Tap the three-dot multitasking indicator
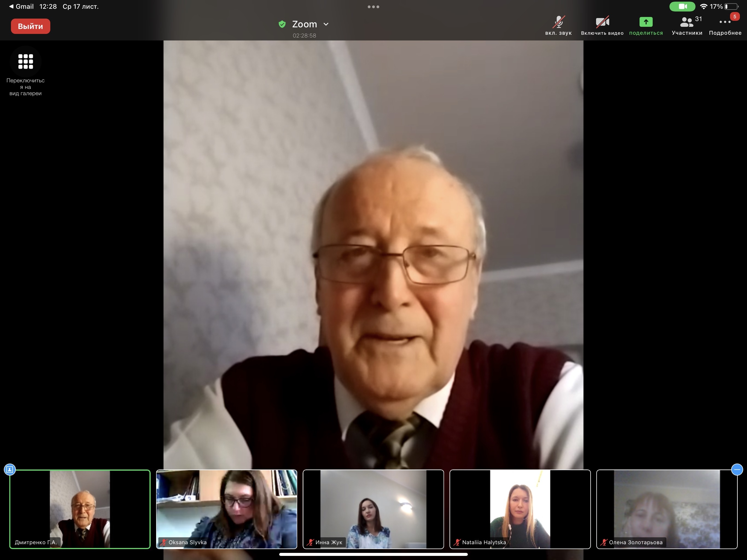The height and width of the screenshot is (560, 747). pyautogui.click(x=373, y=7)
